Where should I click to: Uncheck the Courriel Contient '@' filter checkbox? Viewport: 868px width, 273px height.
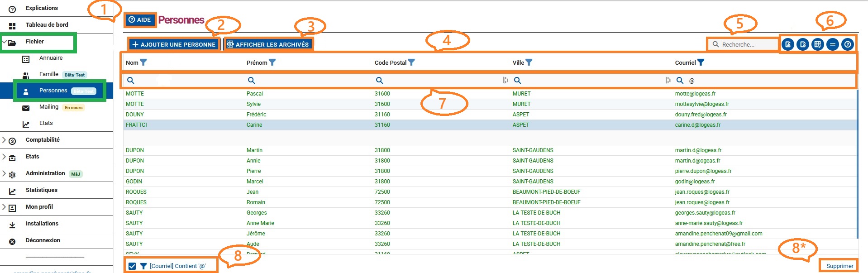click(132, 266)
